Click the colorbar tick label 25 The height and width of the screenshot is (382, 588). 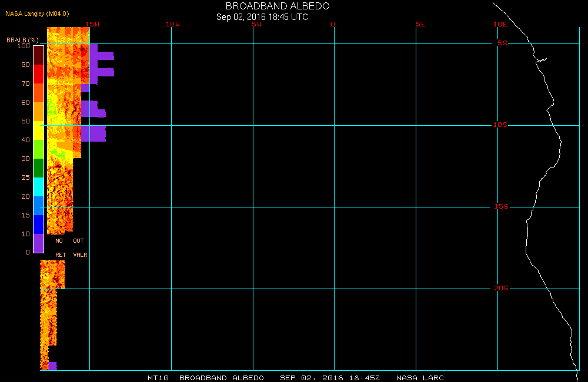[x=25, y=177]
